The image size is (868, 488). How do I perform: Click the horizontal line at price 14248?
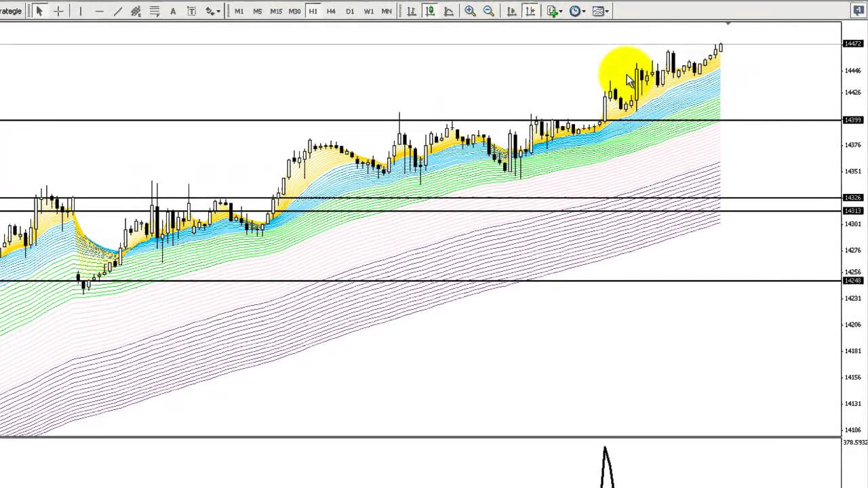(420, 281)
